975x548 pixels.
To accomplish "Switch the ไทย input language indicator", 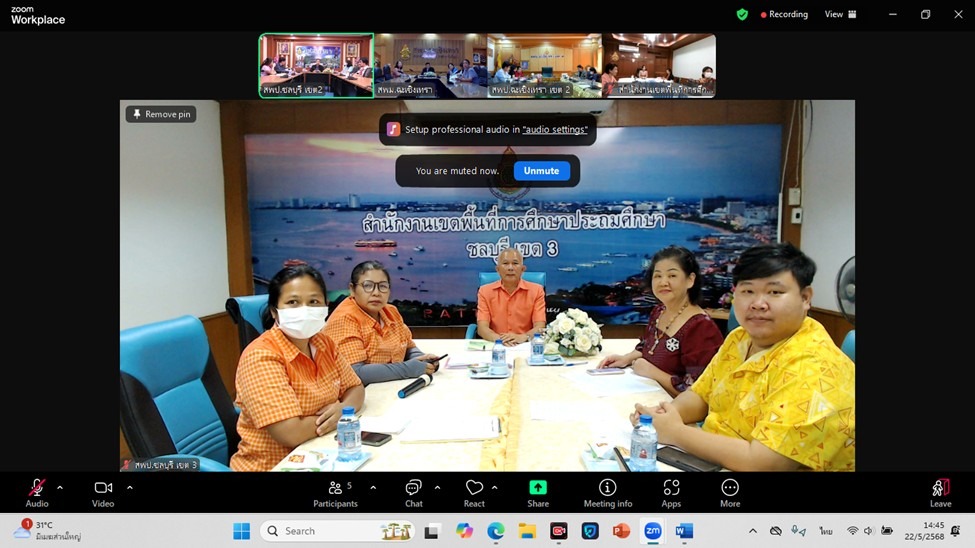I will click(x=825, y=531).
